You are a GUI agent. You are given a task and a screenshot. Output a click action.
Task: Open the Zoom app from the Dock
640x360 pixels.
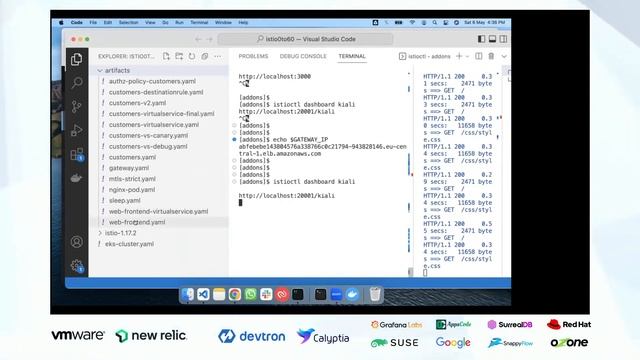[336, 294]
